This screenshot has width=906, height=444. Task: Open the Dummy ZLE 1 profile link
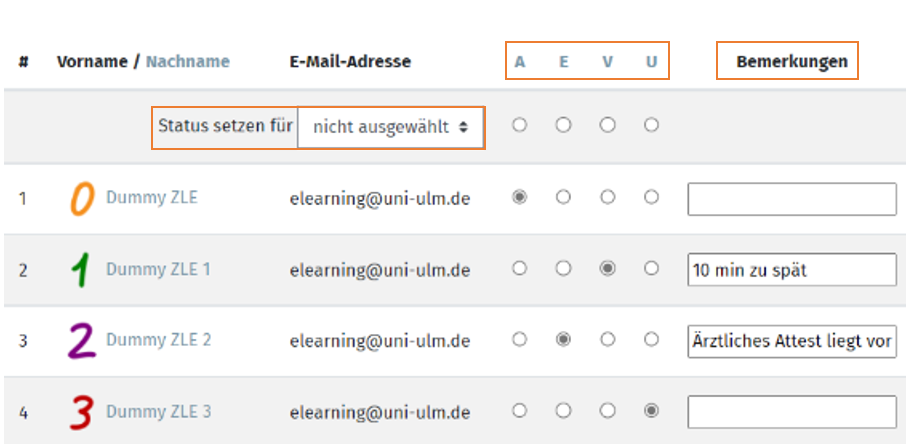point(158,269)
